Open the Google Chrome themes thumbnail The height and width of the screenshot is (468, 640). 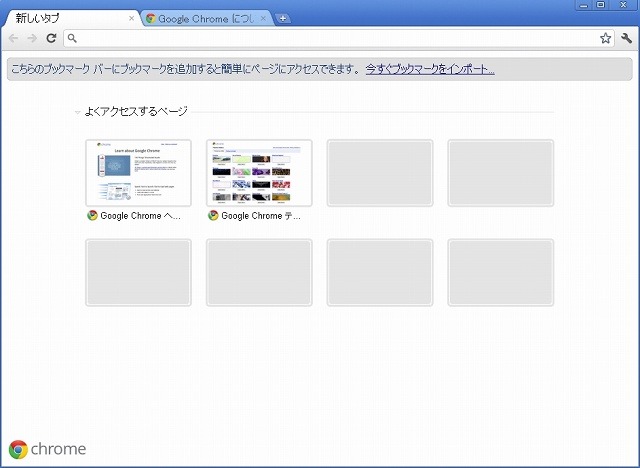tap(259, 173)
